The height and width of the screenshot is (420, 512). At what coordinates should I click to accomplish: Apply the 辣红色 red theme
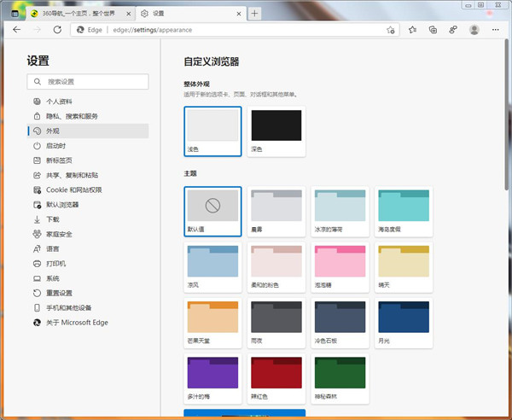[x=276, y=378]
